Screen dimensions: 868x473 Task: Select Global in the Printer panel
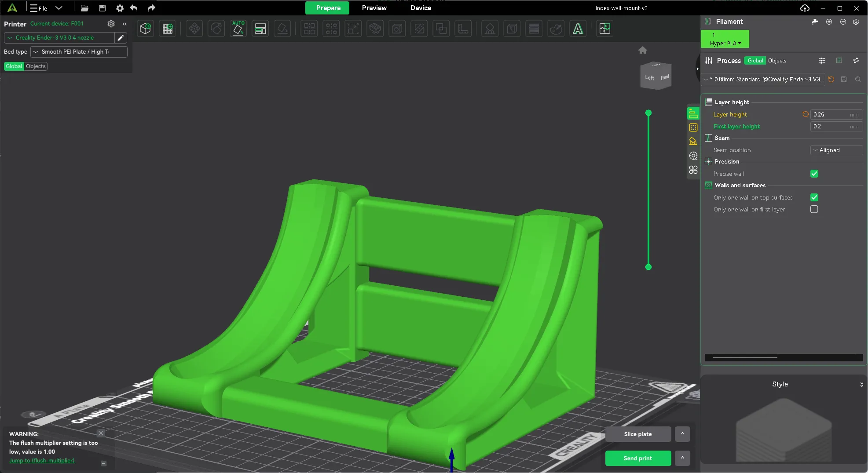point(14,66)
